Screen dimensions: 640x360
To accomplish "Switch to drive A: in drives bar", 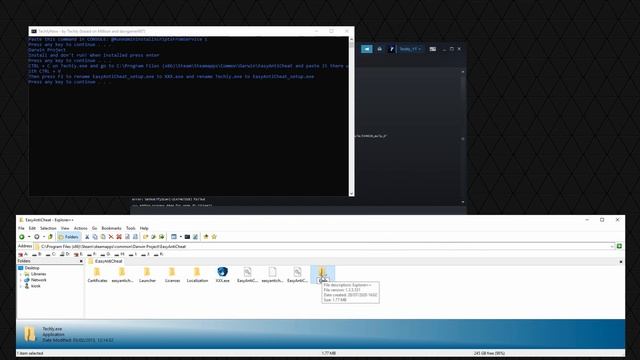I will point(23,254).
